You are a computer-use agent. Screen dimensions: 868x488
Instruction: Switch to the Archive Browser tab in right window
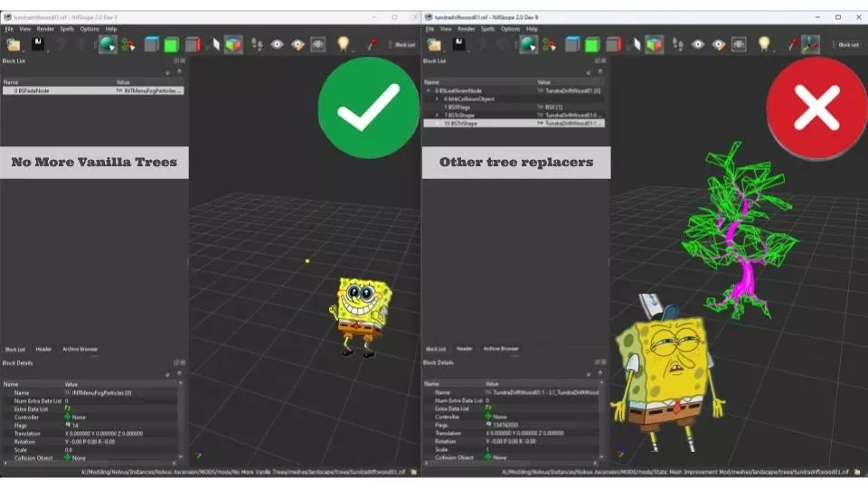point(501,349)
